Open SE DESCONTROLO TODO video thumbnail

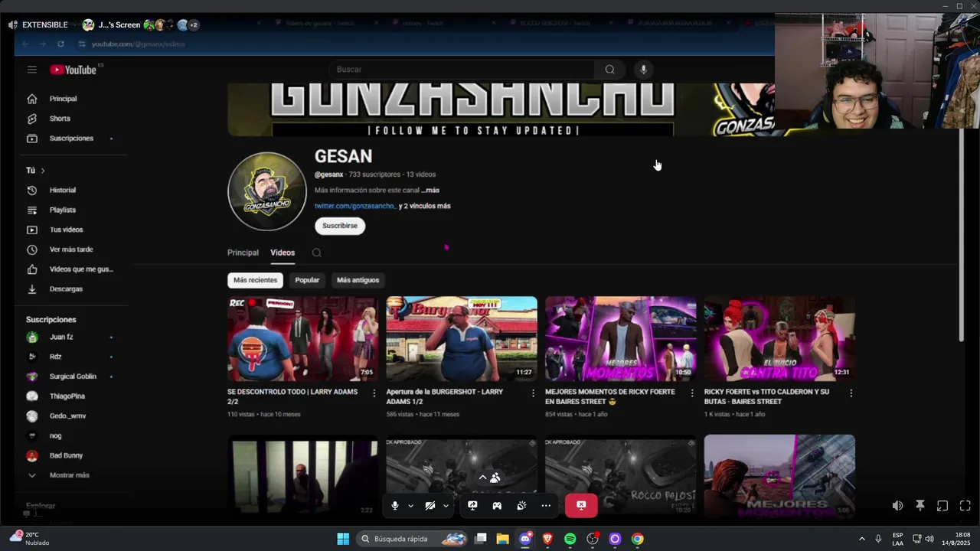pyautogui.click(x=302, y=338)
